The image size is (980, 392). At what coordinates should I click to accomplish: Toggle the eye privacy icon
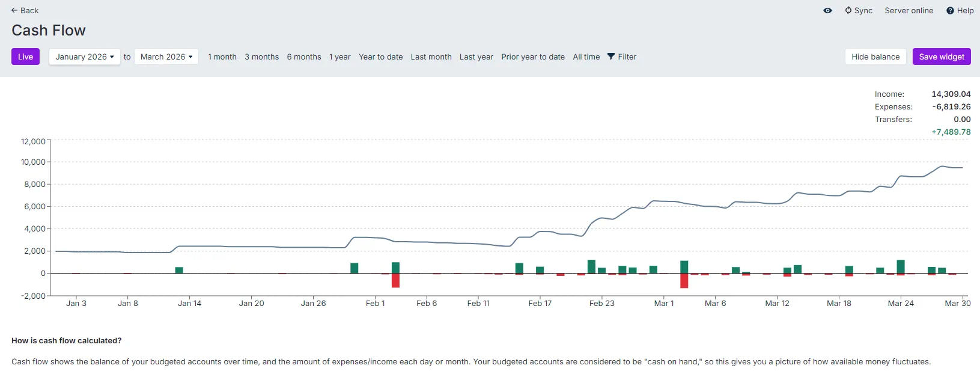click(827, 10)
